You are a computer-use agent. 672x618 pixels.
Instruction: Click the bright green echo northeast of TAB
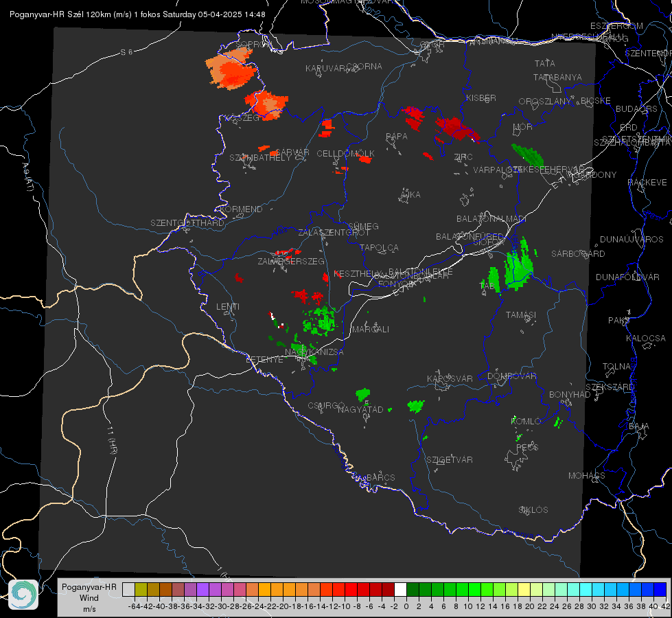pos(518,266)
